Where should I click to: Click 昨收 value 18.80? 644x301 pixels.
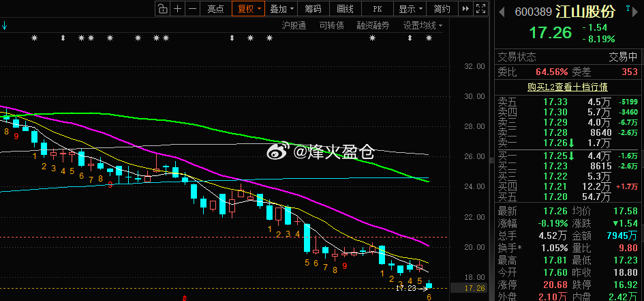[x=626, y=272]
